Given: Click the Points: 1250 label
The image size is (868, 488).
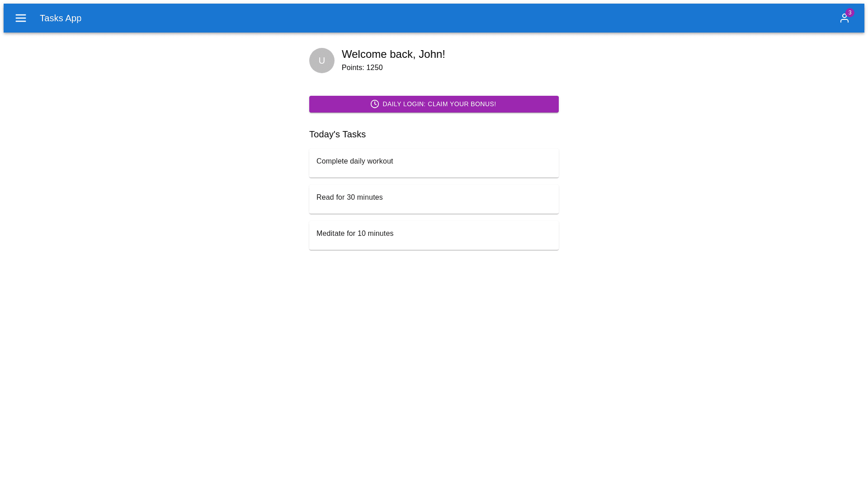Looking at the screenshot, I should pyautogui.click(x=362, y=68).
